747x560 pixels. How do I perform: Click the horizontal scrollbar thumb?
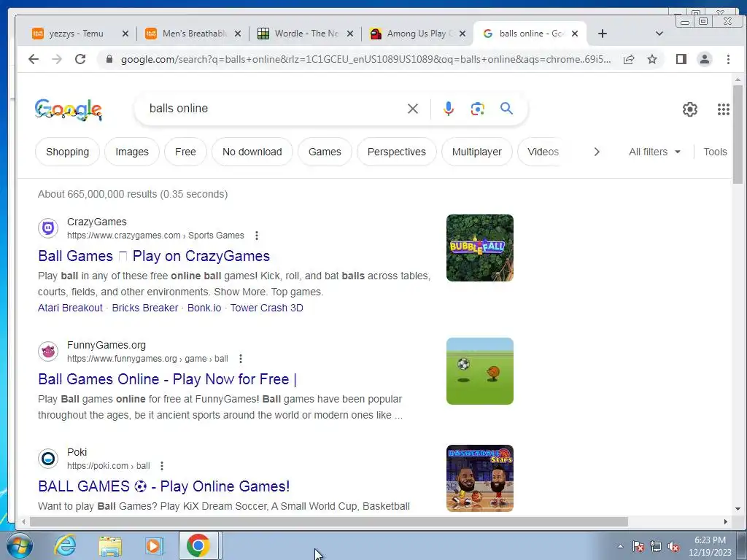click(329, 522)
